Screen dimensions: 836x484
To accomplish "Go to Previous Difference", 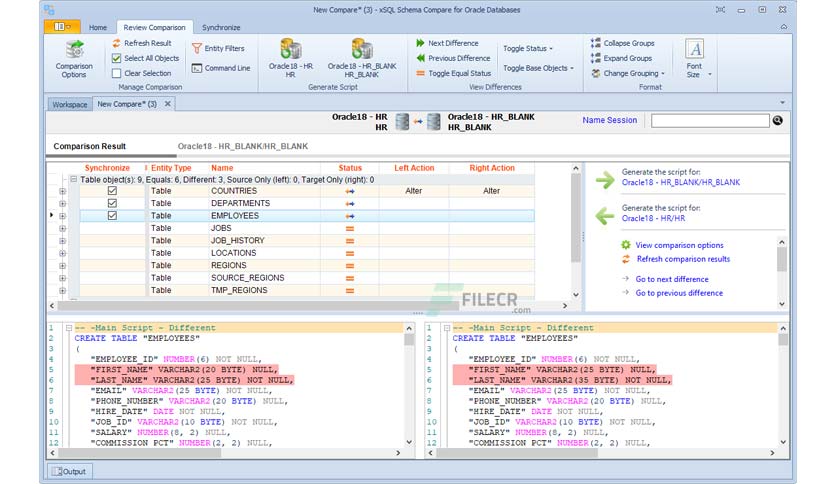I will (453, 58).
